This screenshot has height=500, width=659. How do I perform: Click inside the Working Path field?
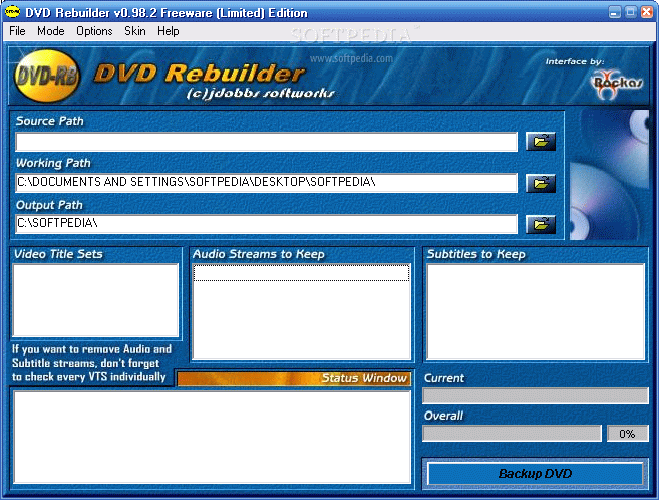pos(266,183)
